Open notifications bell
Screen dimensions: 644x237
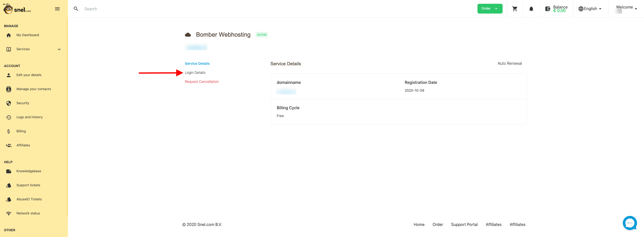click(x=531, y=9)
